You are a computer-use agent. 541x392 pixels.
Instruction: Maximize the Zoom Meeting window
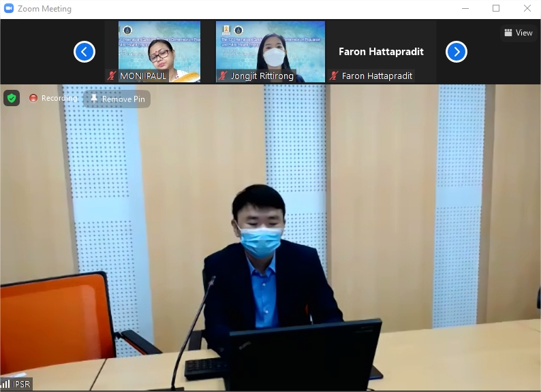pyautogui.click(x=496, y=9)
